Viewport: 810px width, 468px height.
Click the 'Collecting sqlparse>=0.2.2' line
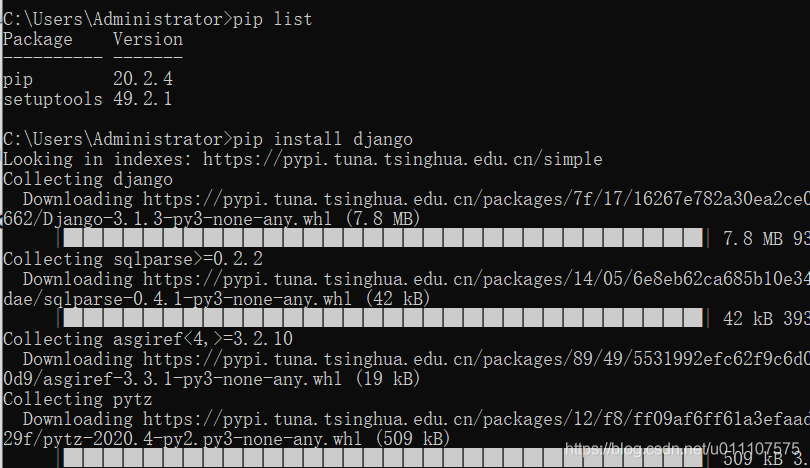(132, 259)
